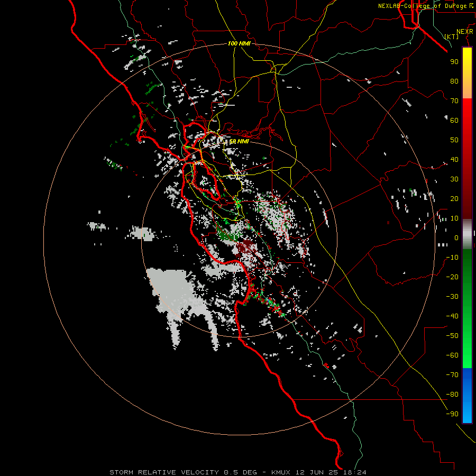
Task: Click the -50 value on velocity scale
Action: (x=452, y=336)
